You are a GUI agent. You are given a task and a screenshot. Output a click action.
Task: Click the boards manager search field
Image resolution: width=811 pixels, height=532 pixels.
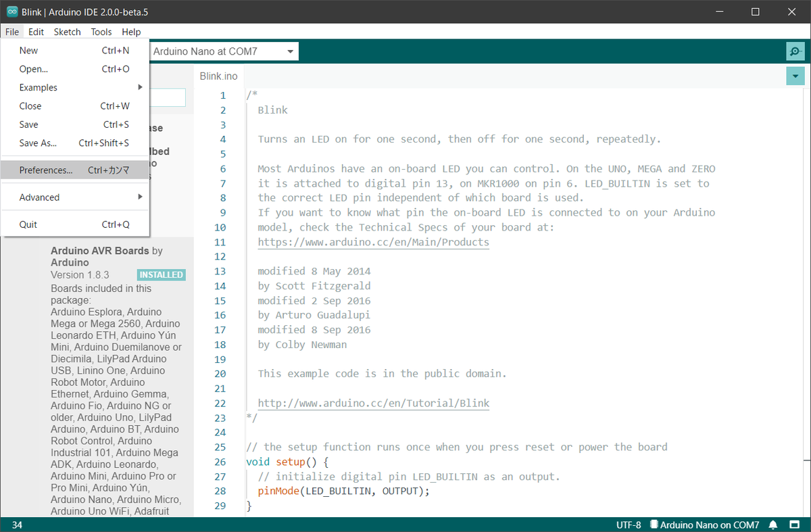(168, 97)
